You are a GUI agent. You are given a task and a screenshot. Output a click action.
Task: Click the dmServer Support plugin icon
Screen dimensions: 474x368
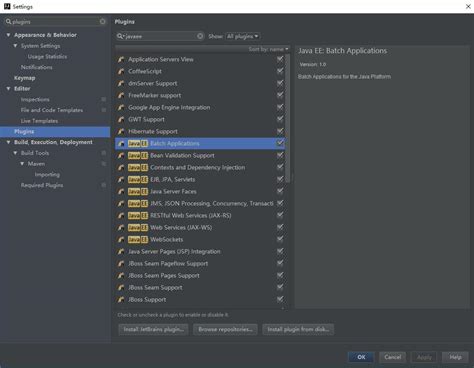click(x=121, y=83)
